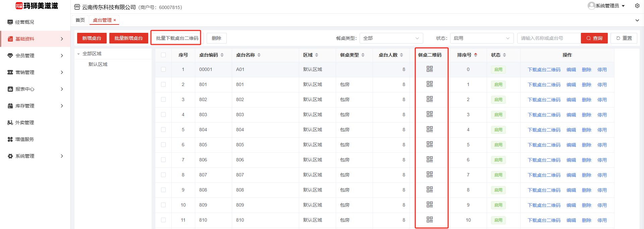Tick checkbox for row 803
Image resolution: width=644 pixels, height=229 pixels.
[163, 115]
